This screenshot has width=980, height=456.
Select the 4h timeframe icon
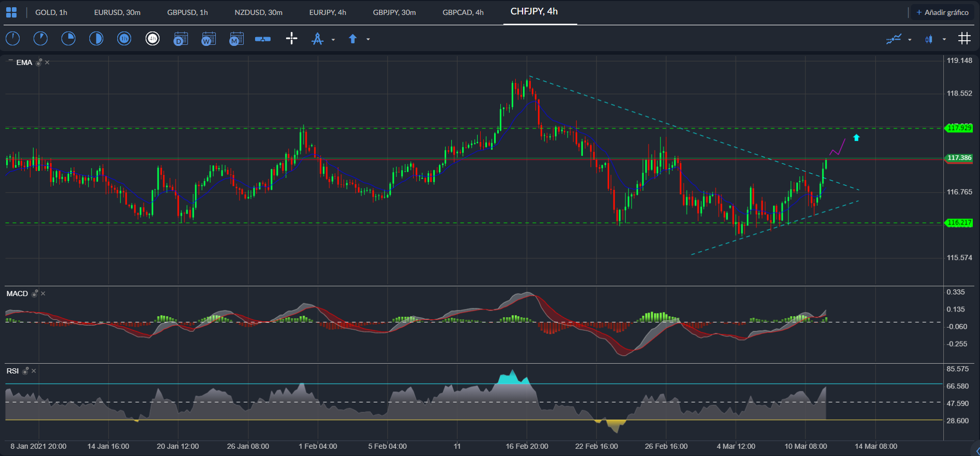(x=152, y=39)
